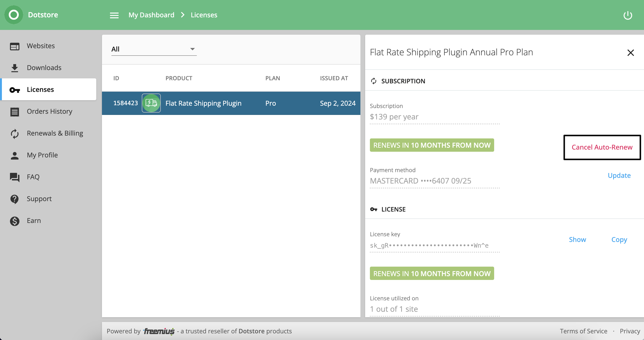Click the Support question mark icon

point(14,199)
